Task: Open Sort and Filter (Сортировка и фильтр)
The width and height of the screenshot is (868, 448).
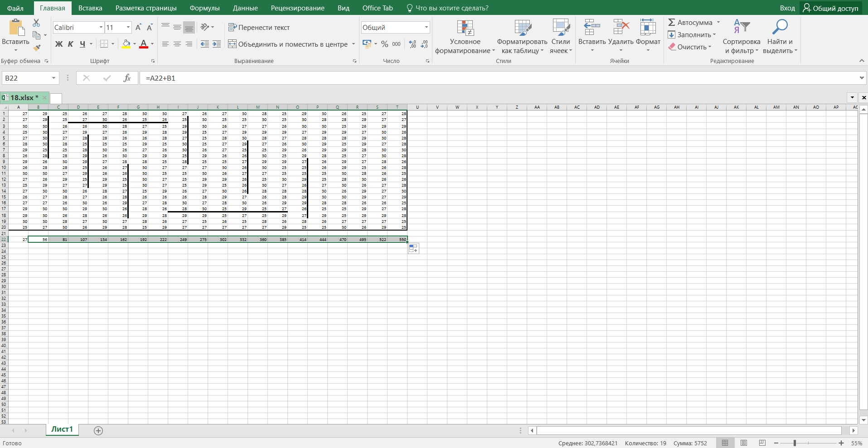Action: 742,37
